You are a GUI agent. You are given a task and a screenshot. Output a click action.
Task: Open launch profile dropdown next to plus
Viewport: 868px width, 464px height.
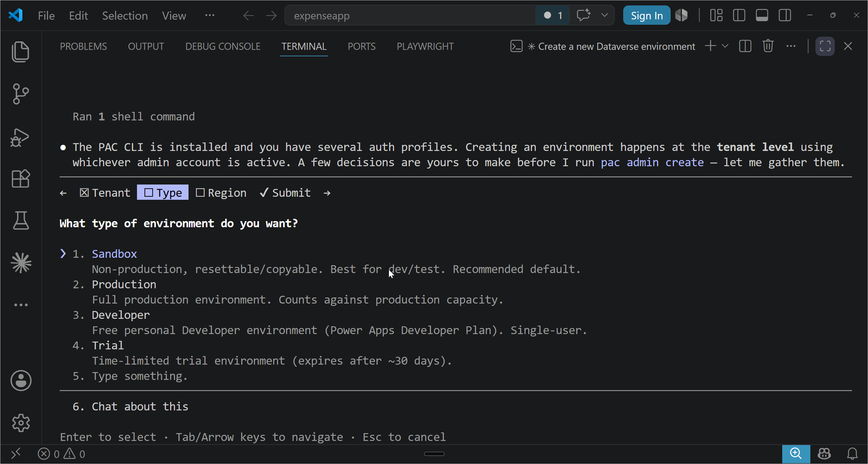(725, 46)
